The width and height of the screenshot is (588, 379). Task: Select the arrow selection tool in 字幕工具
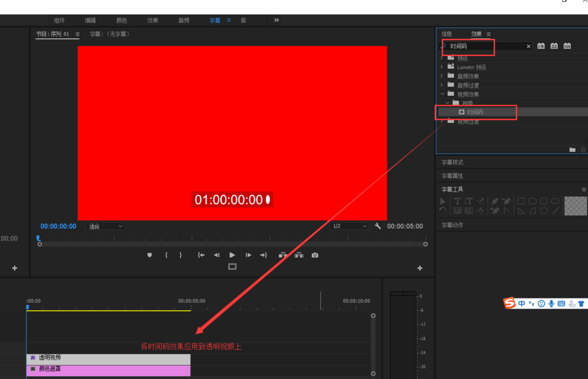click(x=442, y=200)
